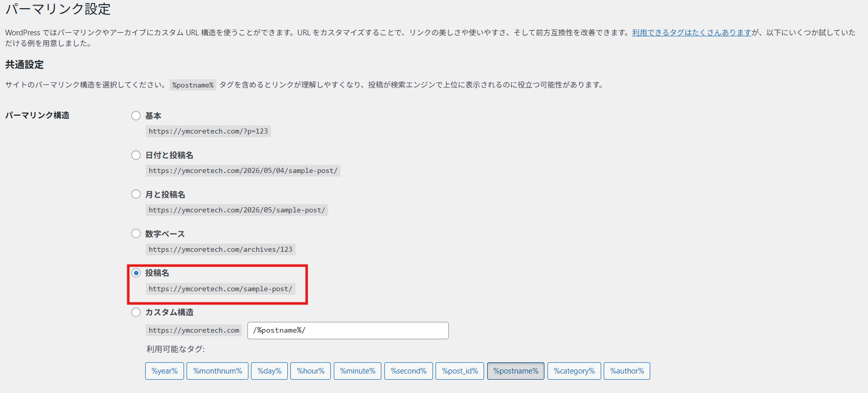This screenshot has height=393, width=868.
Task: Add the %hour% tag
Action: (311, 371)
